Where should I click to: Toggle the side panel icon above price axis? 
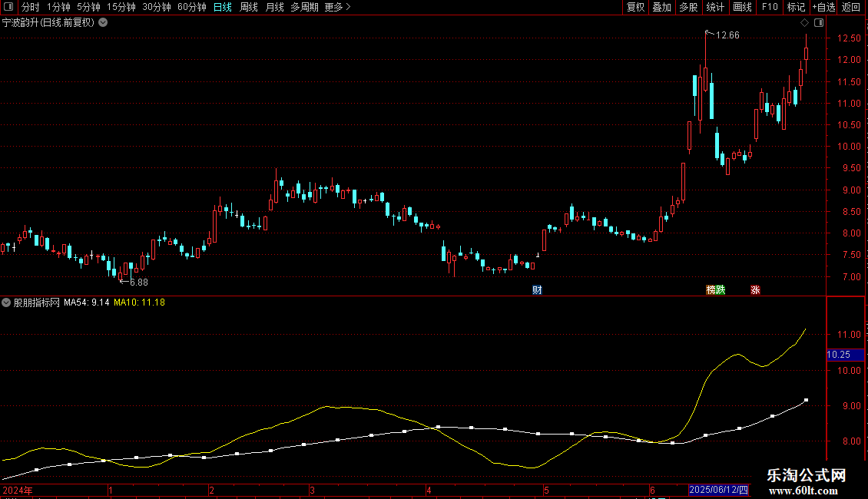coord(819,23)
